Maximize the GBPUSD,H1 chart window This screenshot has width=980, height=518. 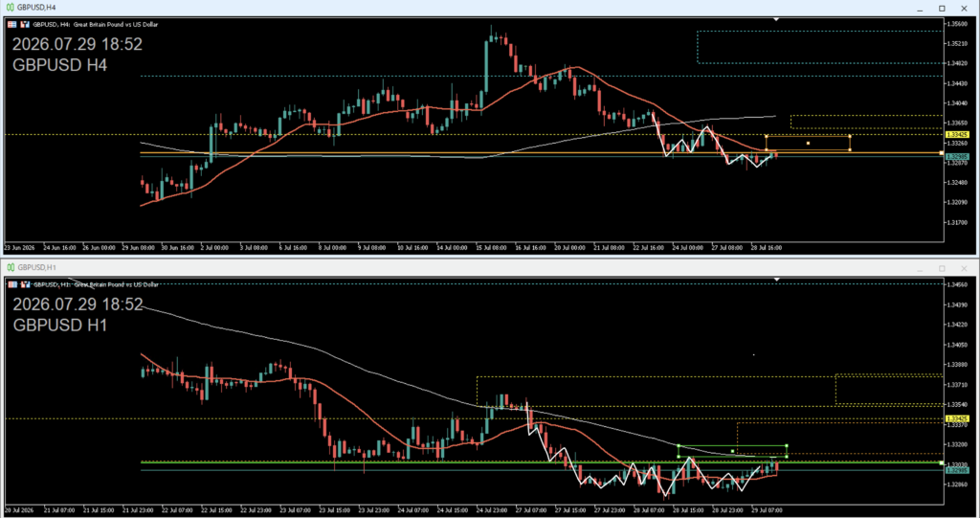[942, 268]
